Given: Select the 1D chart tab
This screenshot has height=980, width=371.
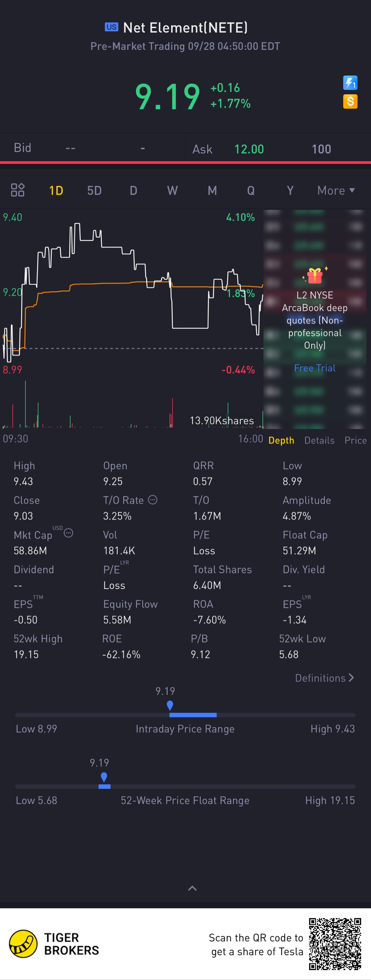Looking at the screenshot, I should tap(56, 190).
